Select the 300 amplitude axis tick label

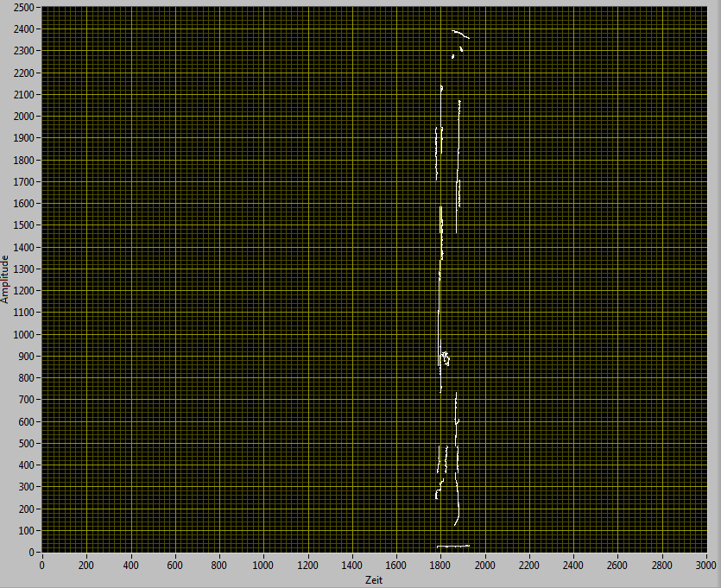(x=26, y=487)
